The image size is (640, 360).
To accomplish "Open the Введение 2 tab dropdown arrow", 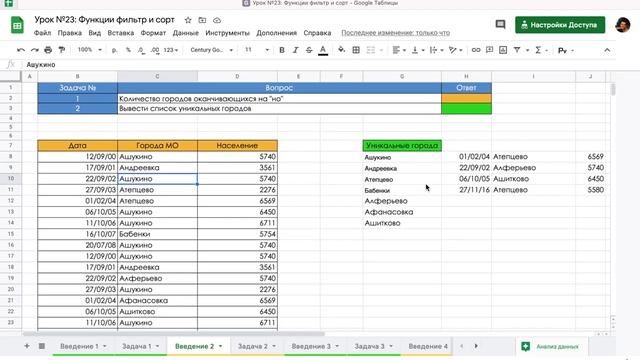I will pyautogui.click(x=220, y=346).
